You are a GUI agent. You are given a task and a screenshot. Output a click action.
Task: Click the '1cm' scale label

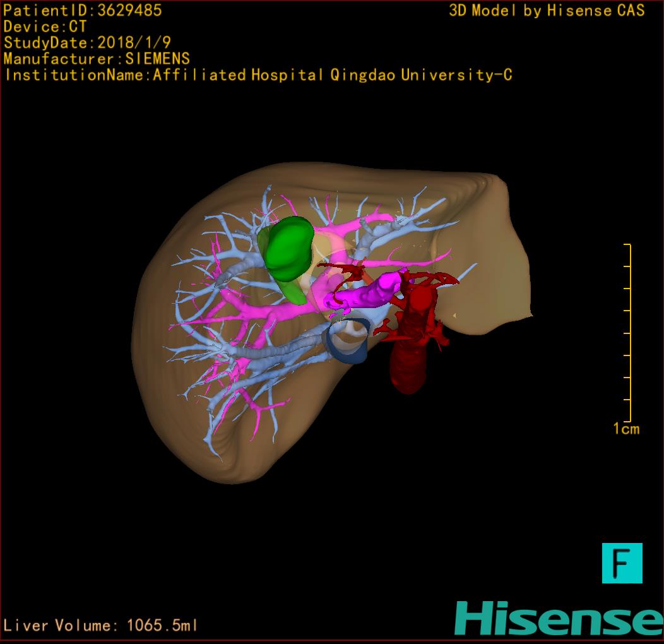[x=626, y=429]
